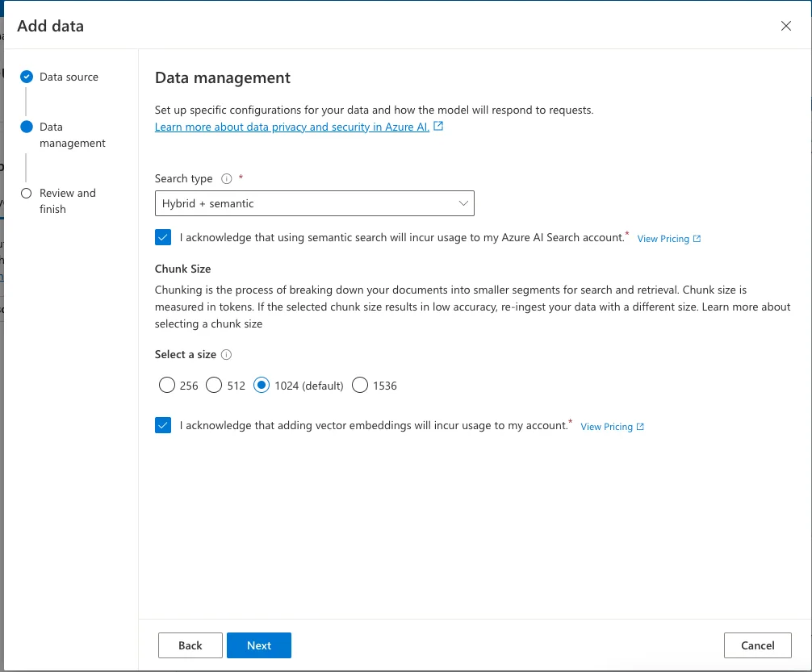Click the Add data dialog title

coord(50,26)
